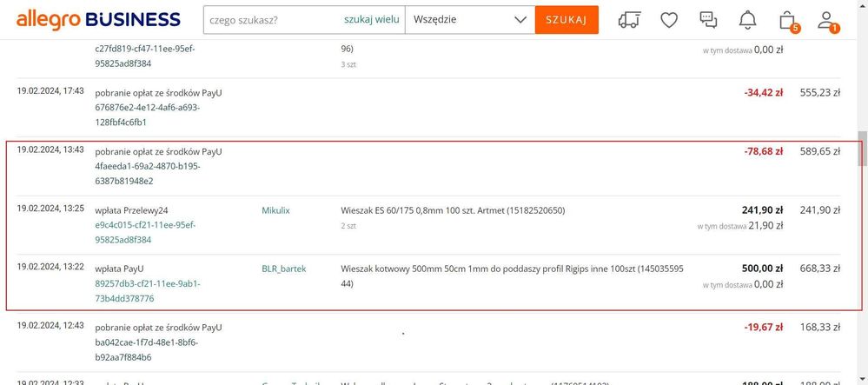Click the date '19.02.2024, 13:43'
The width and height of the screenshot is (868, 385).
(50, 149)
